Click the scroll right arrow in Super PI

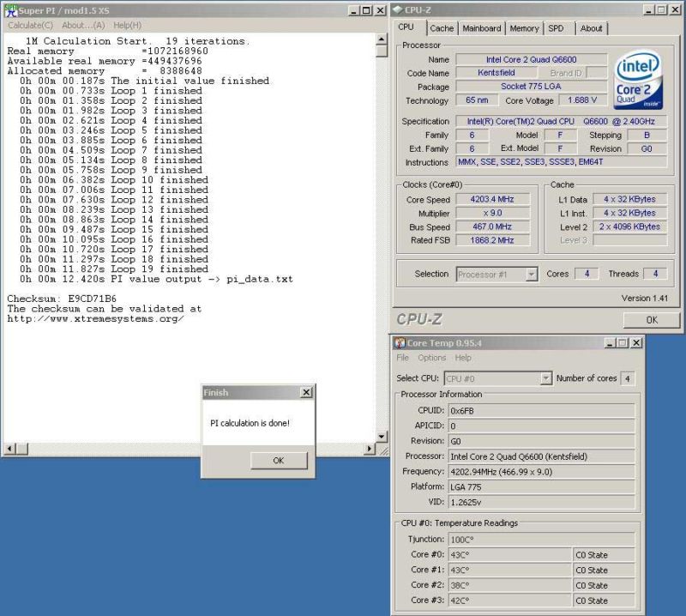[x=370, y=449]
